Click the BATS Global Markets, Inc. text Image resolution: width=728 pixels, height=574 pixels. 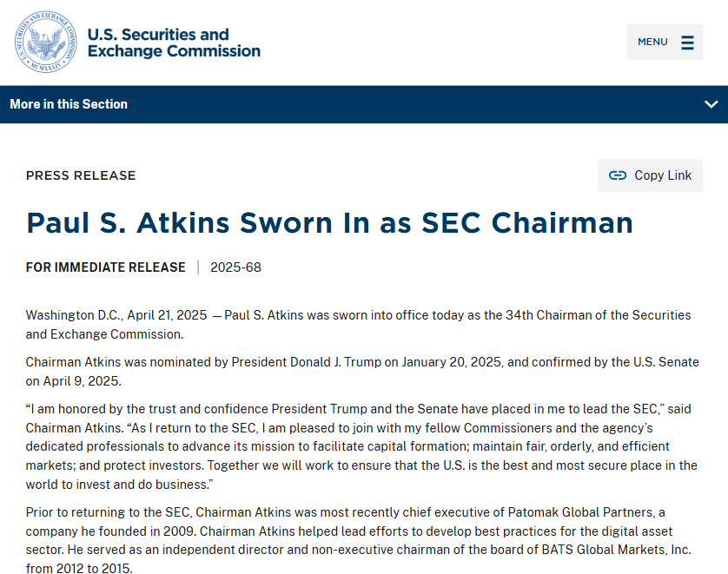pos(616,550)
